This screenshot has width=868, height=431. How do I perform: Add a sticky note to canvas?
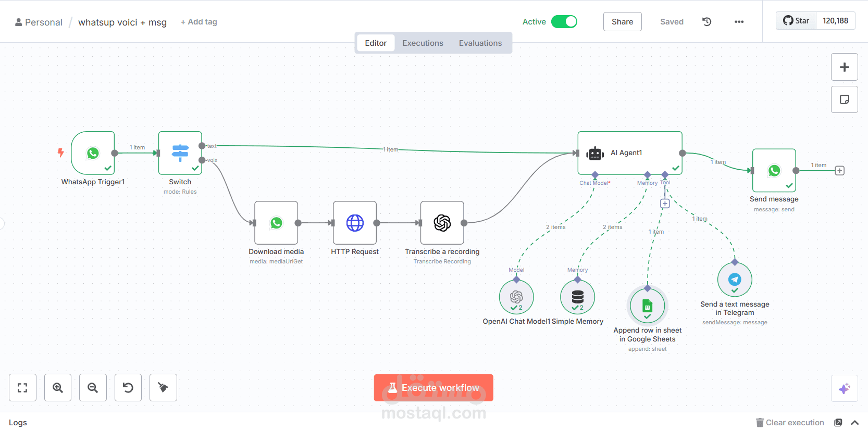[x=845, y=99]
